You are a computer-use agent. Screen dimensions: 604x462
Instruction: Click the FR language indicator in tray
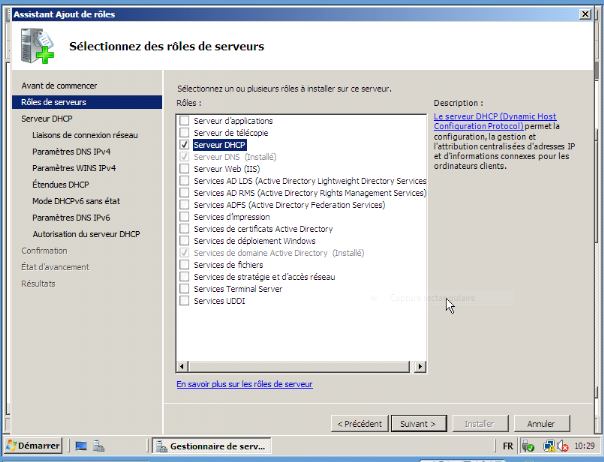507,446
